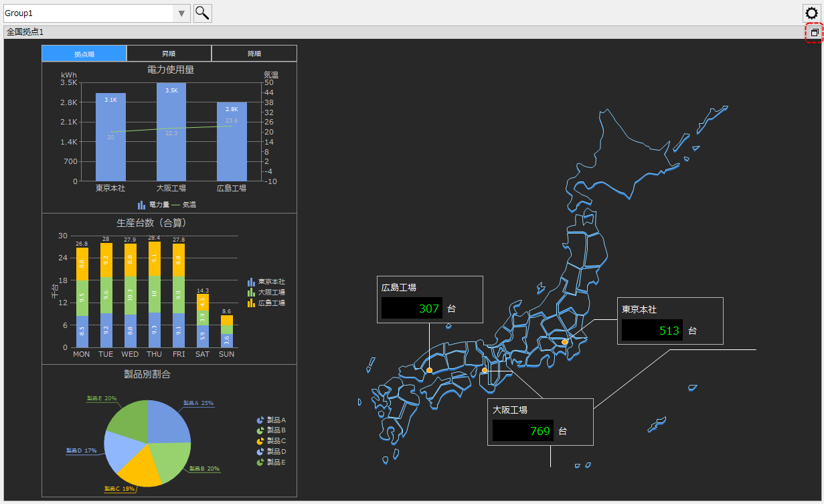This screenshot has height=504, width=824.
Task: Toggle the 気温 line series in legend
Action: pos(185,205)
